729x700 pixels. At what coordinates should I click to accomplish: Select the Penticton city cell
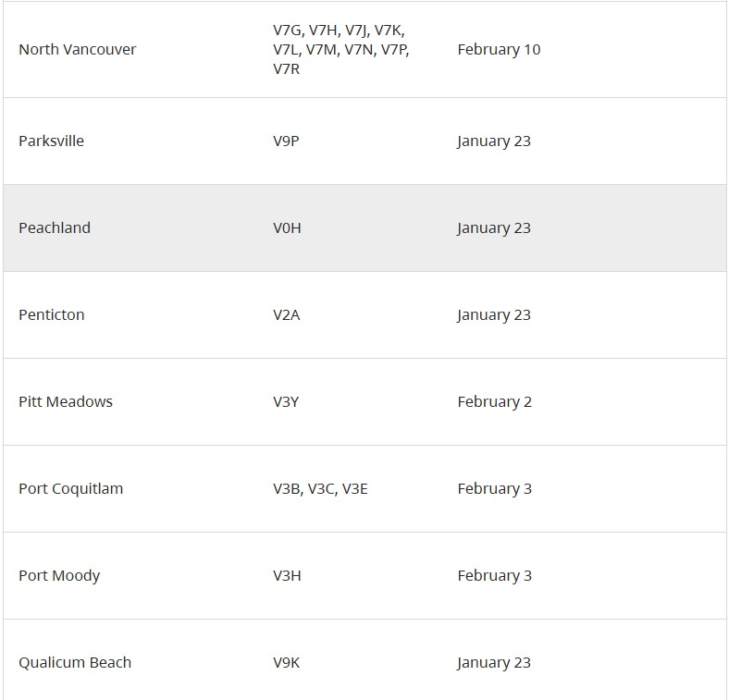[51, 315]
